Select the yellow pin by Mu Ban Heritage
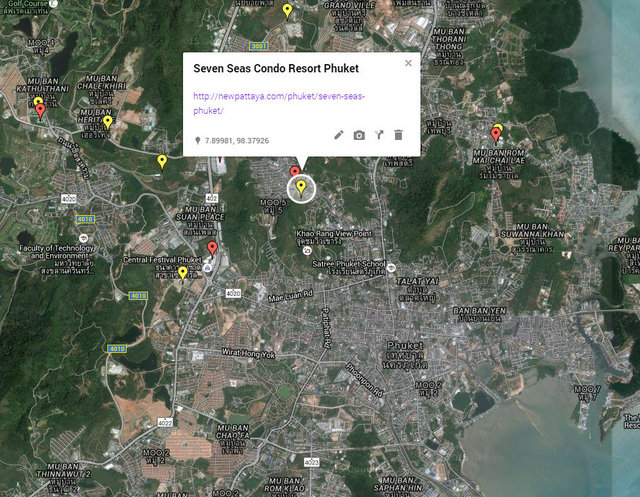 [107, 122]
